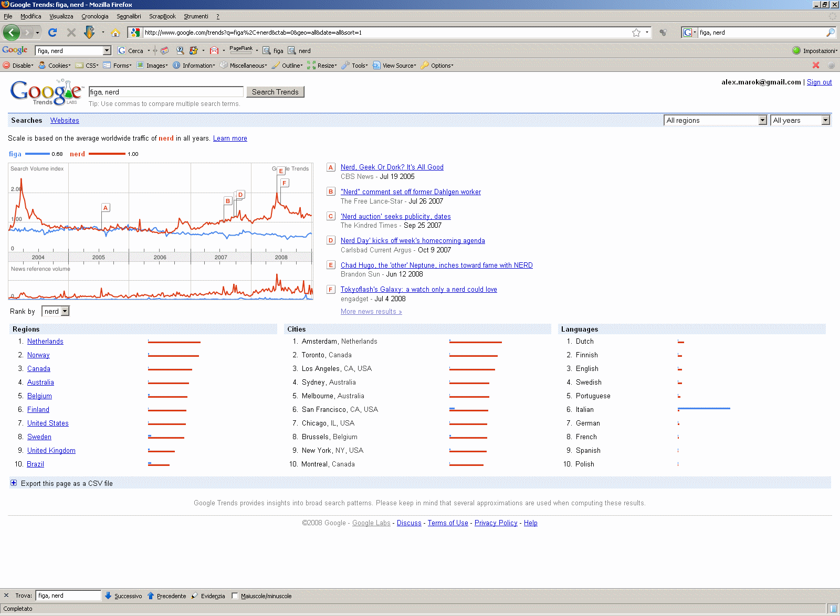Viewport: 840px width, 616px height.
Task: Open the Images dropdown menu
Action: 152,66
